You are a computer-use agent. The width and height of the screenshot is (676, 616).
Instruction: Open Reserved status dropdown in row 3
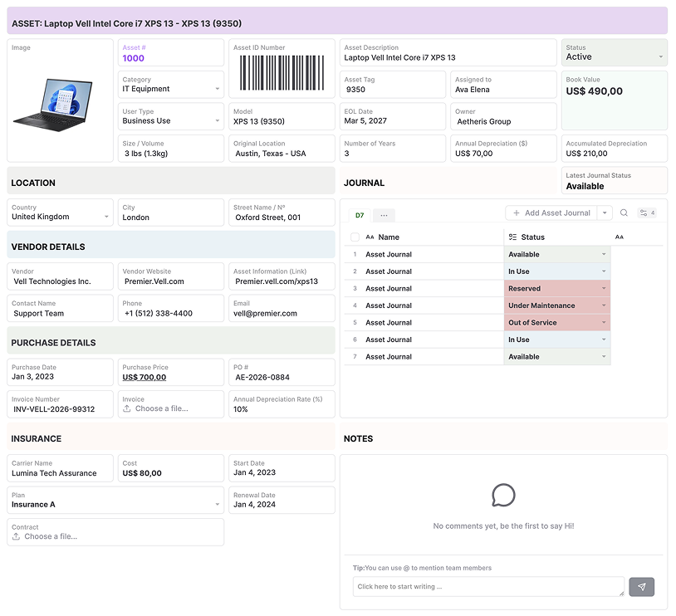[557, 288]
